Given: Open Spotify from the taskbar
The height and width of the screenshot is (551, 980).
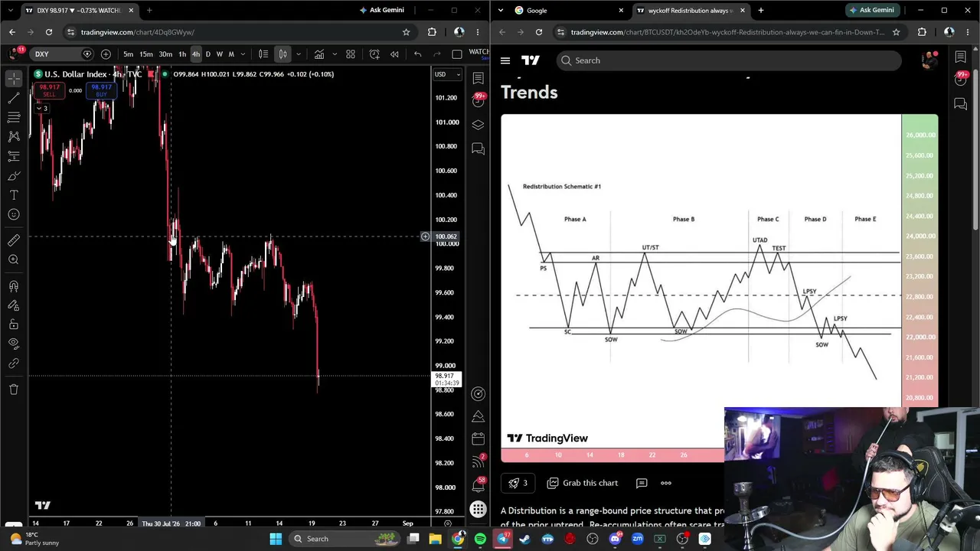Looking at the screenshot, I should (x=480, y=539).
